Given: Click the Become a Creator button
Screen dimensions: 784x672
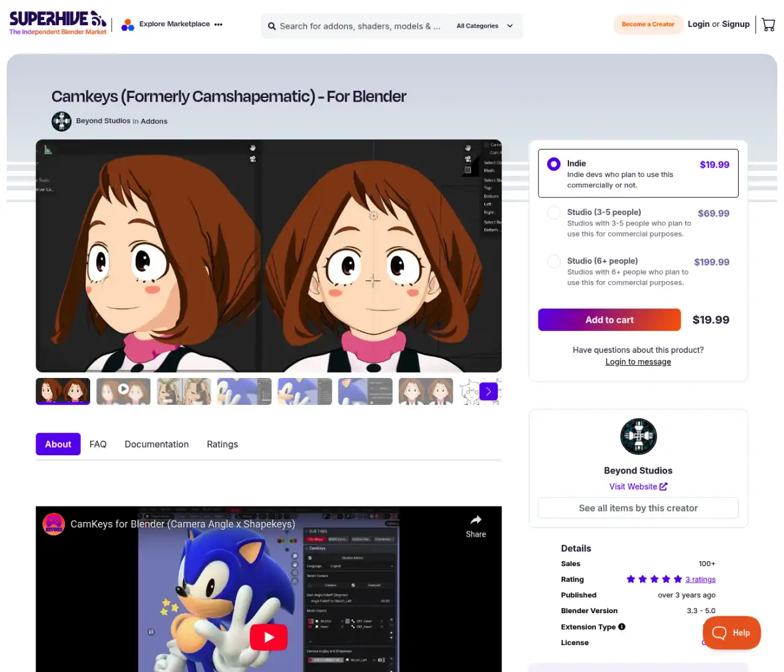Looking at the screenshot, I should [x=647, y=25].
